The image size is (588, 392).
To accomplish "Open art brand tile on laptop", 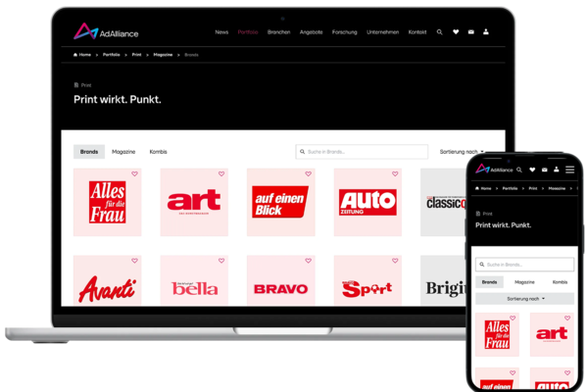I will (194, 203).
